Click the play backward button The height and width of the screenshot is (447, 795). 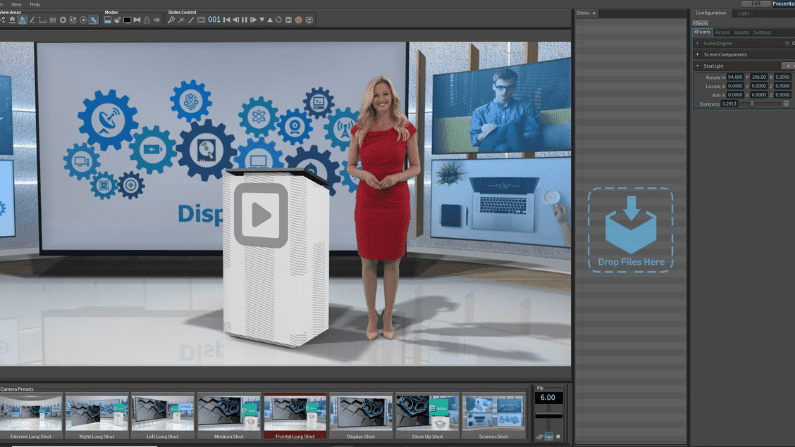click(236, 20)
